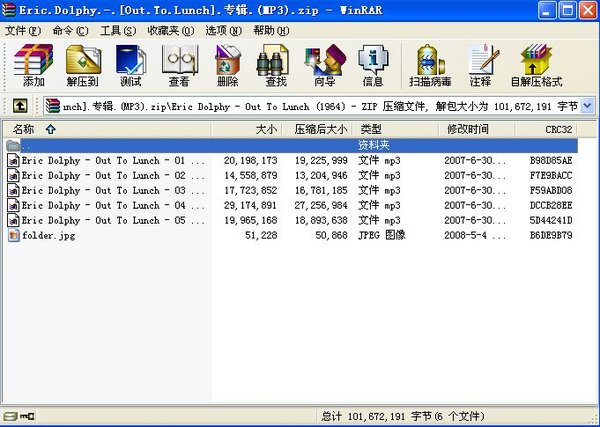Sort by the 修改时间 column header
Viewport: 600px width, 427px height.
(476, 129)
